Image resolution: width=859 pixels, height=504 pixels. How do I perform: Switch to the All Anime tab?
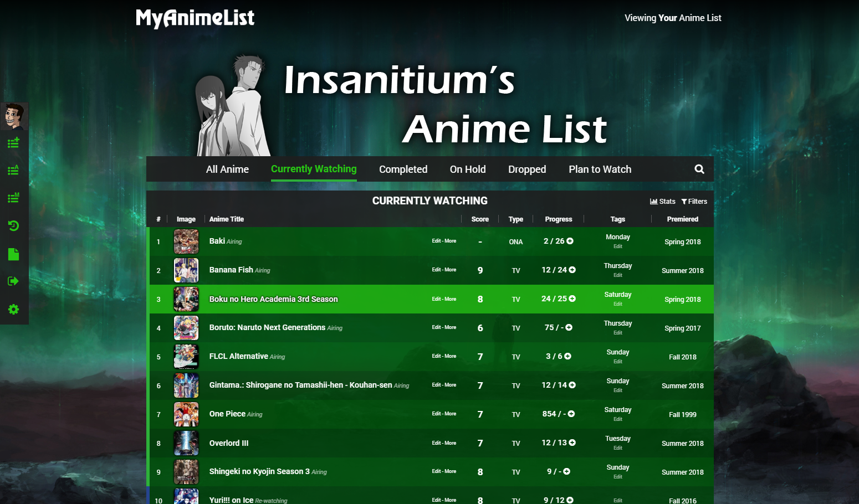[x=227, y=169]
